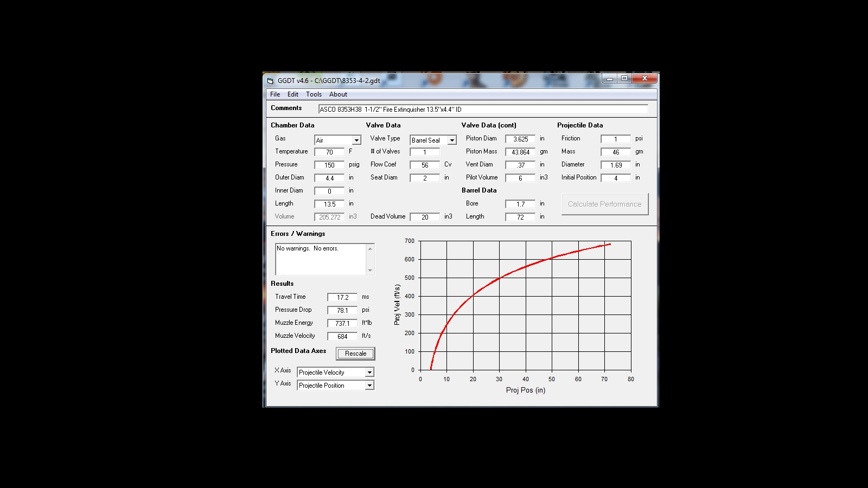
Task: Open the File menu
Action: 275,94
